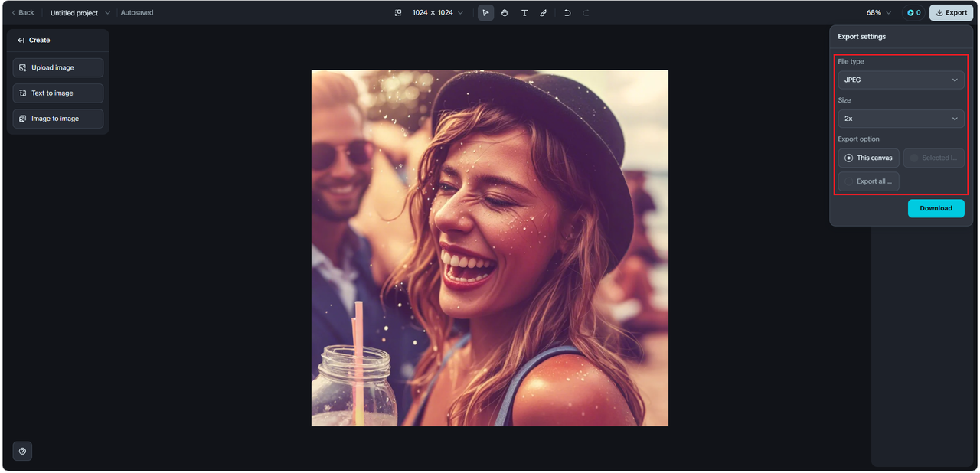Click the redo arrow icon
980x473 pixels.
point(586,13)
